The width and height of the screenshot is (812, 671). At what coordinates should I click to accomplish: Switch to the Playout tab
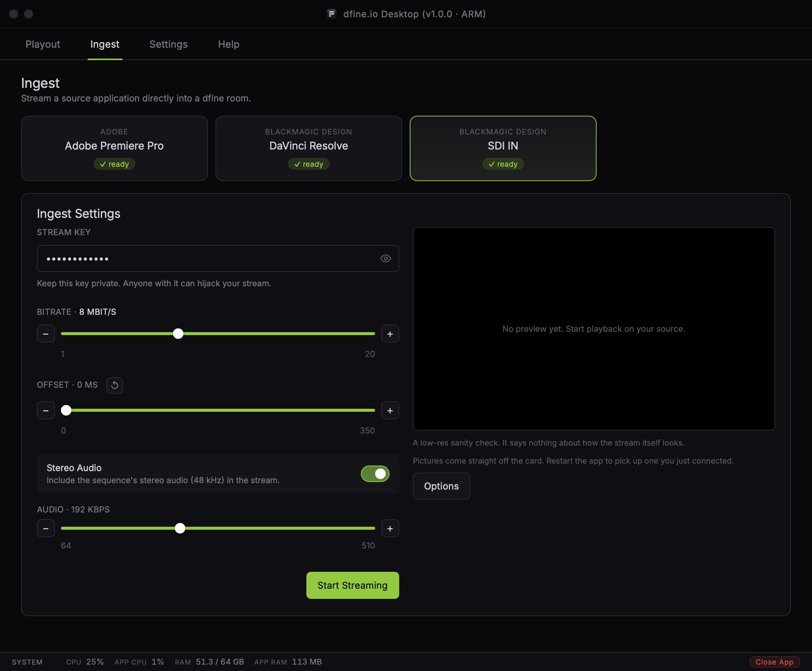pos(42,44)
